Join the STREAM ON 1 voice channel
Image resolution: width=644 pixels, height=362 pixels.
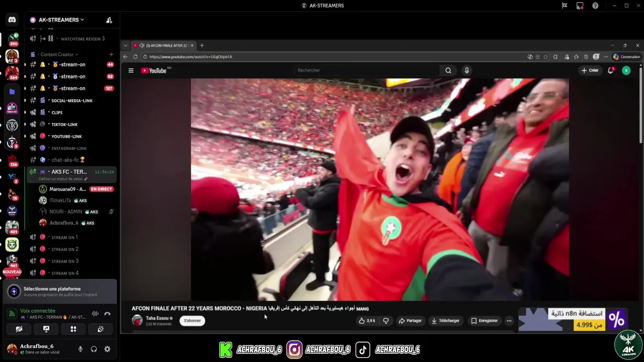click(x=70, y=237)
